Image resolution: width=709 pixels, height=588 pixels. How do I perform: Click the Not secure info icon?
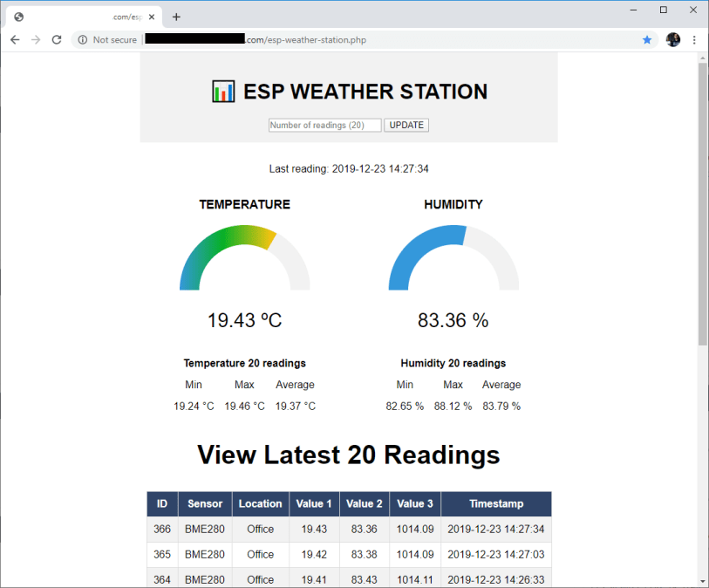(82, 39)
